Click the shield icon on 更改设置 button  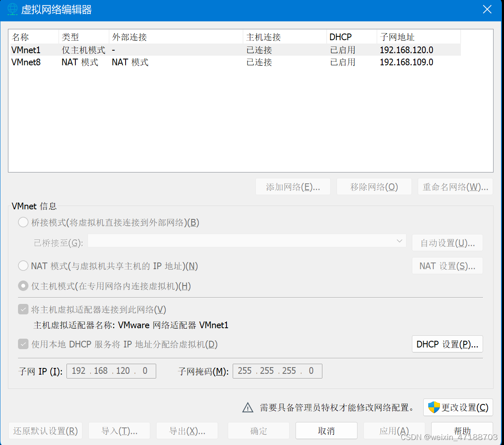(434, 407)
